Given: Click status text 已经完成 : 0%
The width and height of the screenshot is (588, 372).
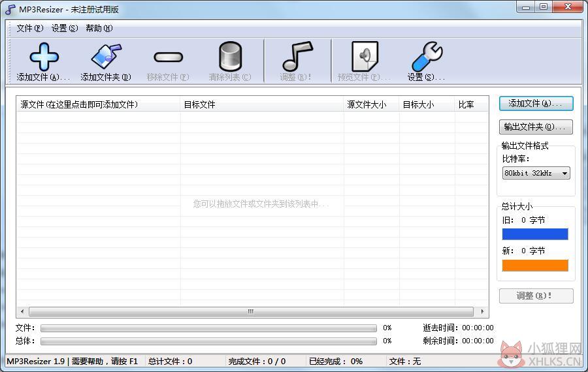Looking at the screenshot, I should coord(336,362).
